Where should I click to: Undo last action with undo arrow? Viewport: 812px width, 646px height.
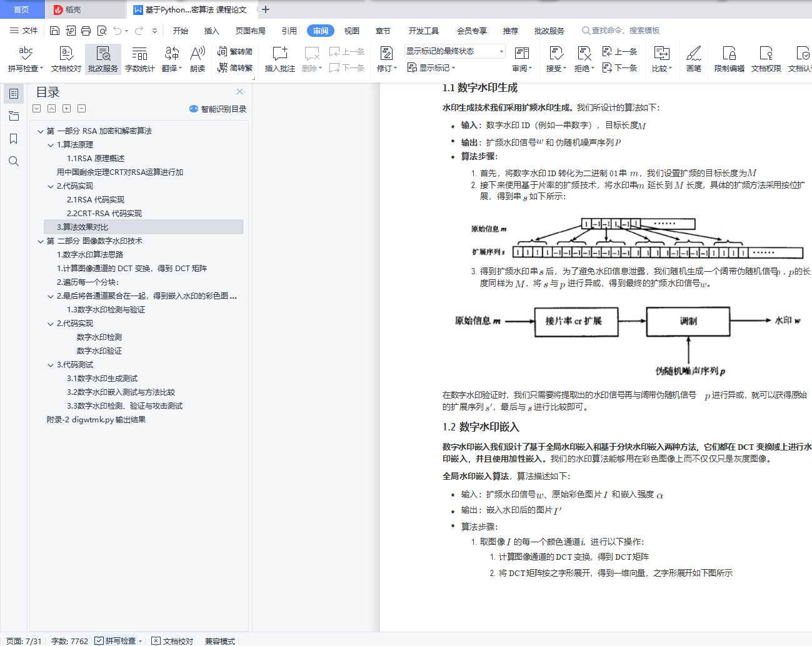tap(117, 31)
